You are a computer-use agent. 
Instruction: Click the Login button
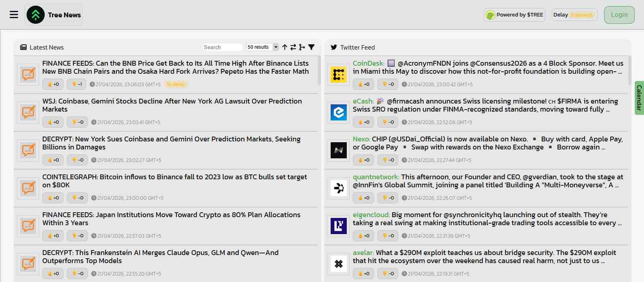click(x=619, y=15)
